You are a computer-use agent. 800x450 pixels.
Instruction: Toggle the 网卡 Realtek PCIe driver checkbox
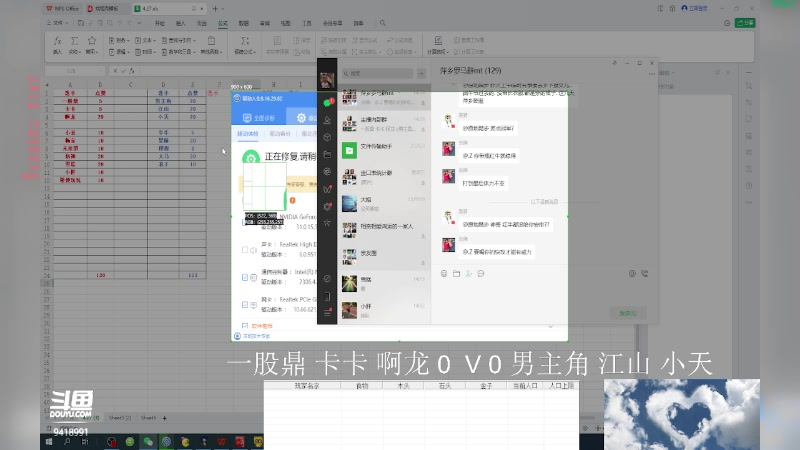[245, 305]
